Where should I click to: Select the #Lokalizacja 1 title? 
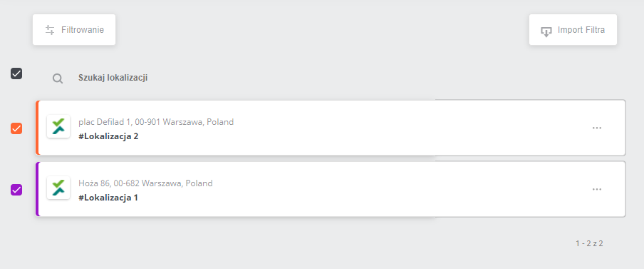[x=108, y=198]
